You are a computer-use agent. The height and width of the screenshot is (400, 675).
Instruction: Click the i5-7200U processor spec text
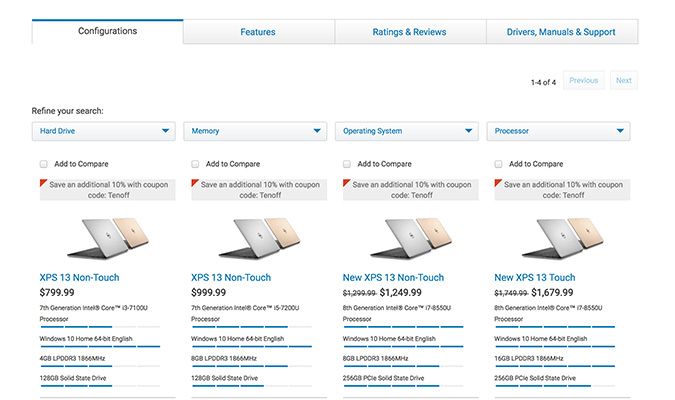pyautogui.click(x=245, y=313)
